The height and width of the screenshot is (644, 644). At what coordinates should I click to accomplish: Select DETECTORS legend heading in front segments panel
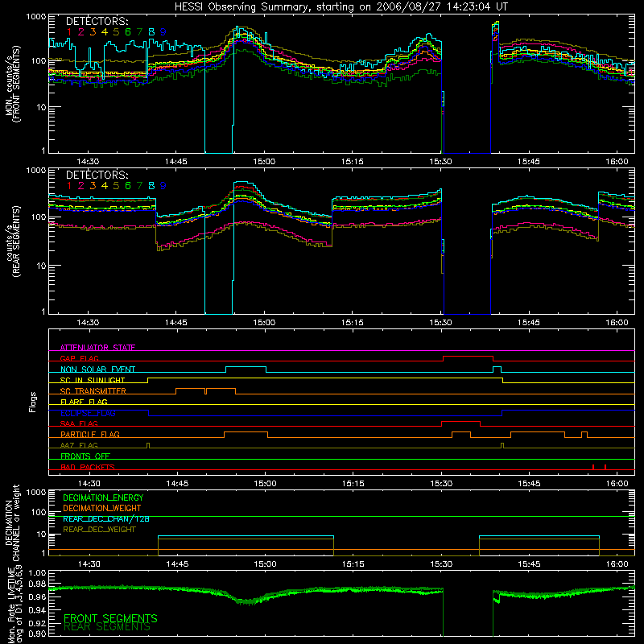pyautogui.click(x=97, y=21)
